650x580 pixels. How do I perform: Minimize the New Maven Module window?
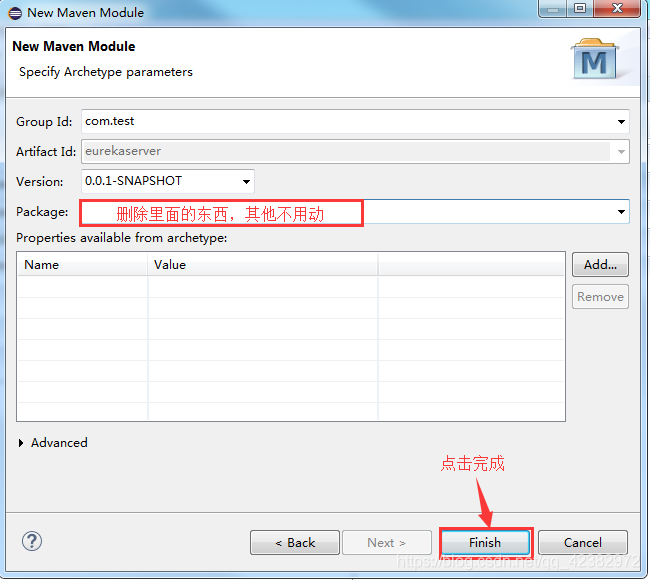pyautogui.click(x=553, y=8)
